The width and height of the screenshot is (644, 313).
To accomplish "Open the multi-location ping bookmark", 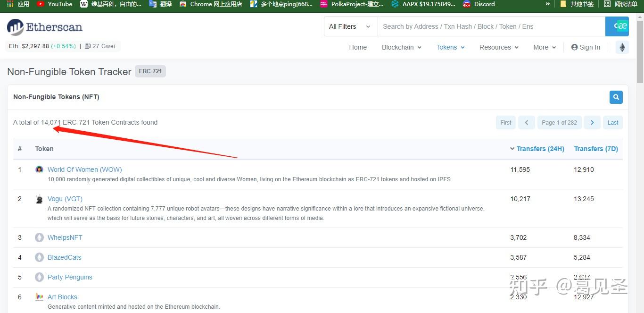I will click(x=281, y=4).
